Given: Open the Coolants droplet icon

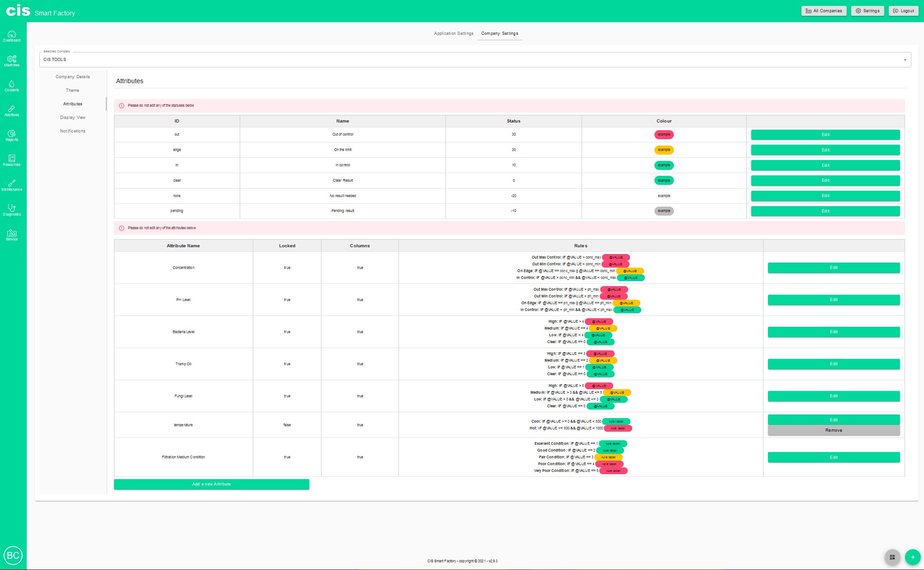Looking at the screenshot, I should [12, 86].
